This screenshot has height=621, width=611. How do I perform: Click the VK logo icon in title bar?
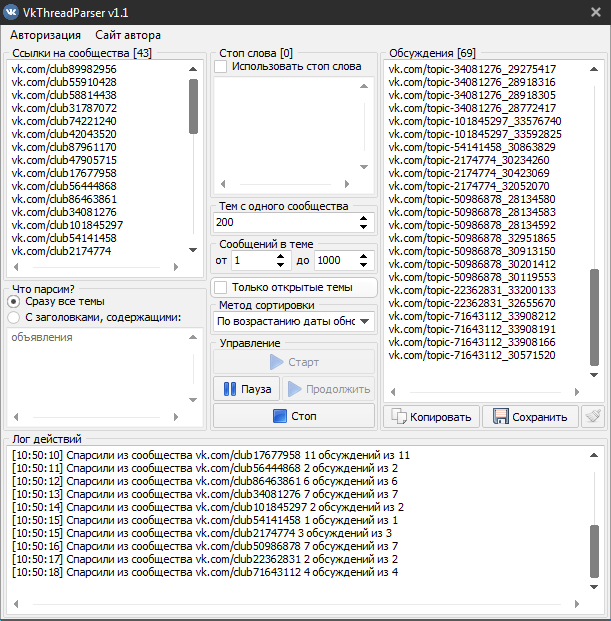coord(11,12)
